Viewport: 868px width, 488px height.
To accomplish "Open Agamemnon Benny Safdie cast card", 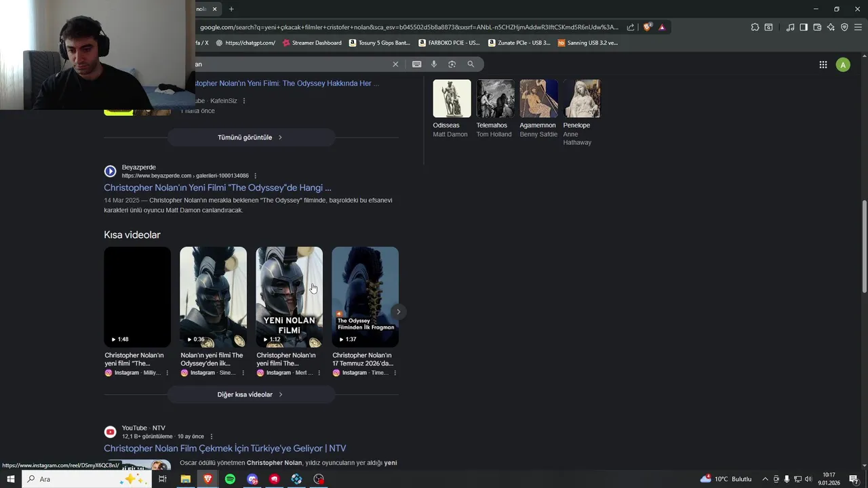I will click(538, 109).
